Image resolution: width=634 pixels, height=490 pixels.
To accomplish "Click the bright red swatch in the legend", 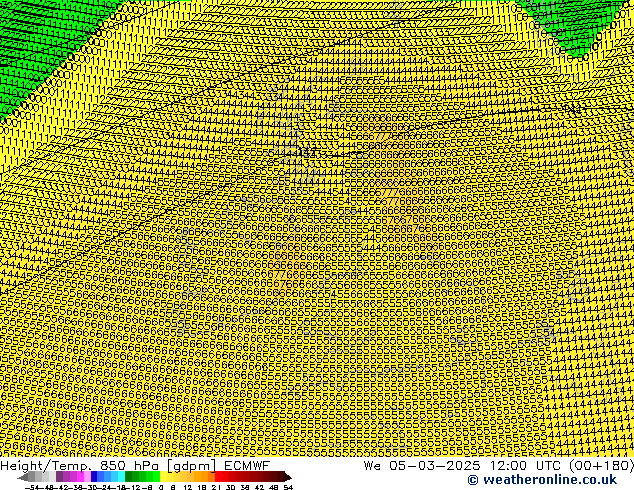I will 219,476.
